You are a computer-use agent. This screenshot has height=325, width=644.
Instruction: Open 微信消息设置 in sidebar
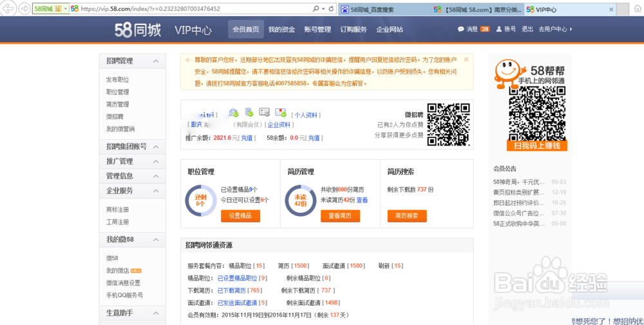[x=123, y=283]
